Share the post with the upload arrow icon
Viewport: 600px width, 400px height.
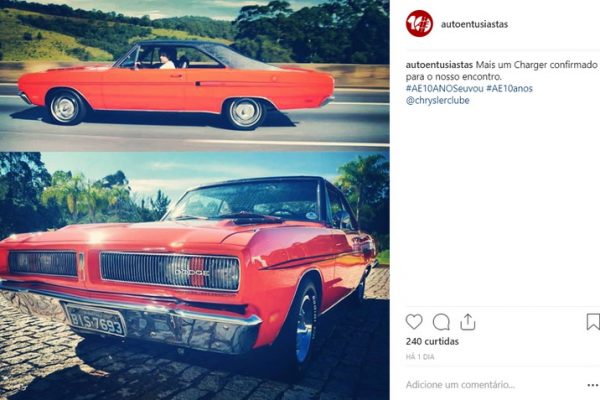468,322
